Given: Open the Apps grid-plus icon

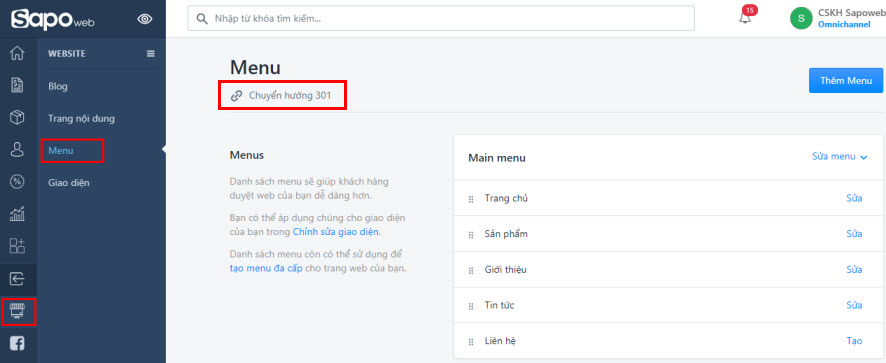Looking at the screenshot, I should pyautogui.click(x=18, y=246).
